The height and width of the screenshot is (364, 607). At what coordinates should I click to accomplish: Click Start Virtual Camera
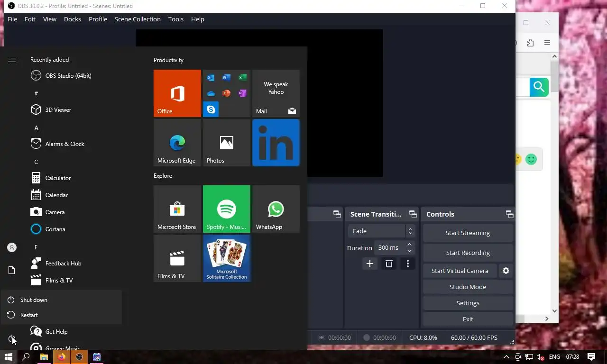click(460, 271)
